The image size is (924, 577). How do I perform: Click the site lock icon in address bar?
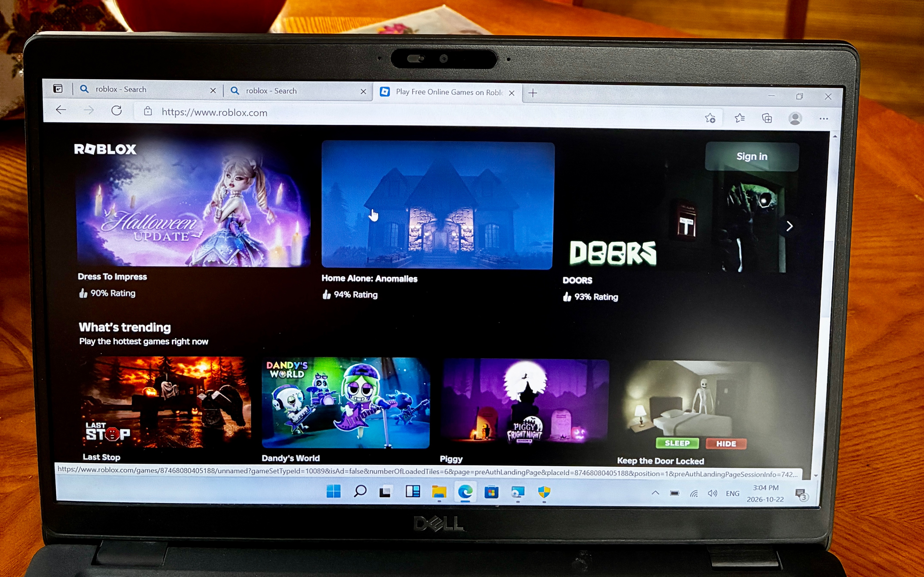(x=148, y=111)
